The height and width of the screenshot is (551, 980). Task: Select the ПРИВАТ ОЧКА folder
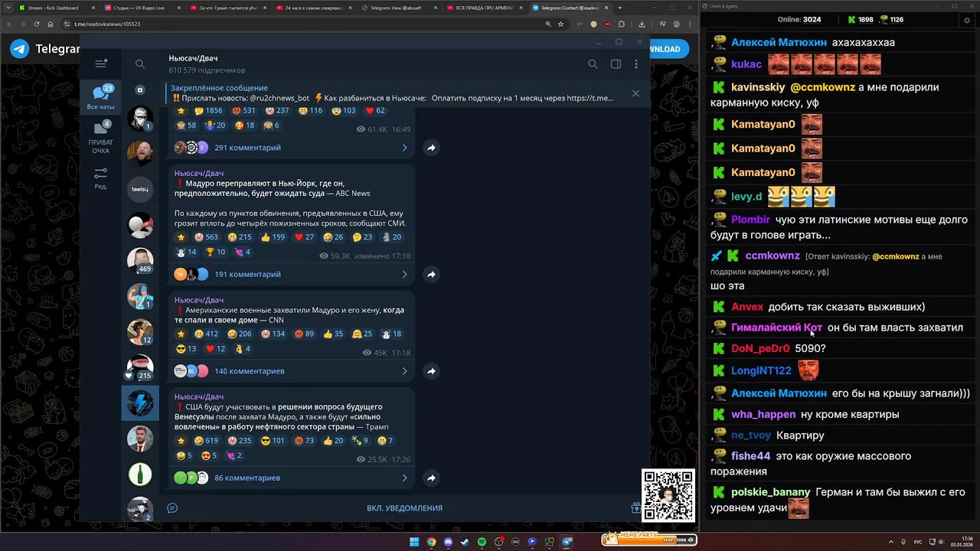[x=100, y=138]
